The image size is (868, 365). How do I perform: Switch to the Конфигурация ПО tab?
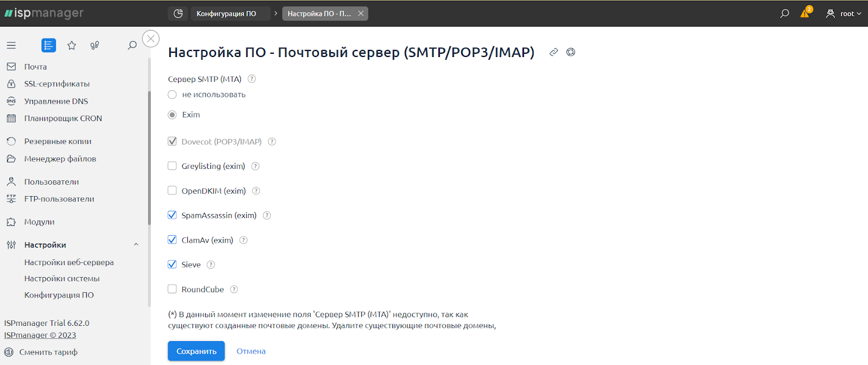pos(231,14)
